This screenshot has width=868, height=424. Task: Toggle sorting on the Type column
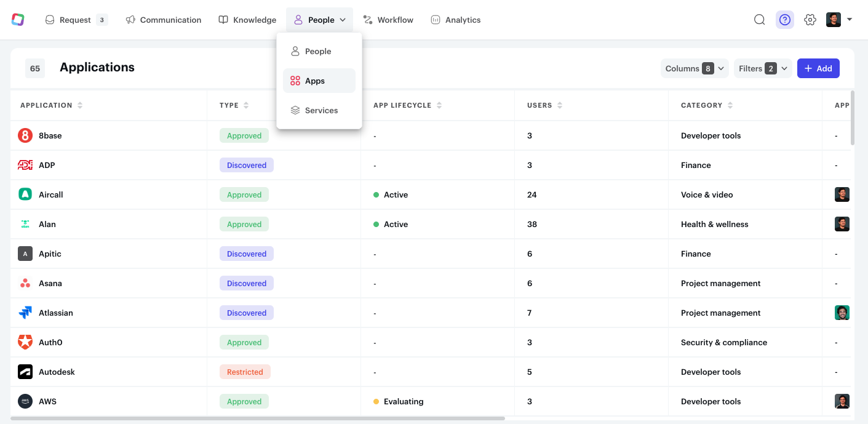click(246, 105)
